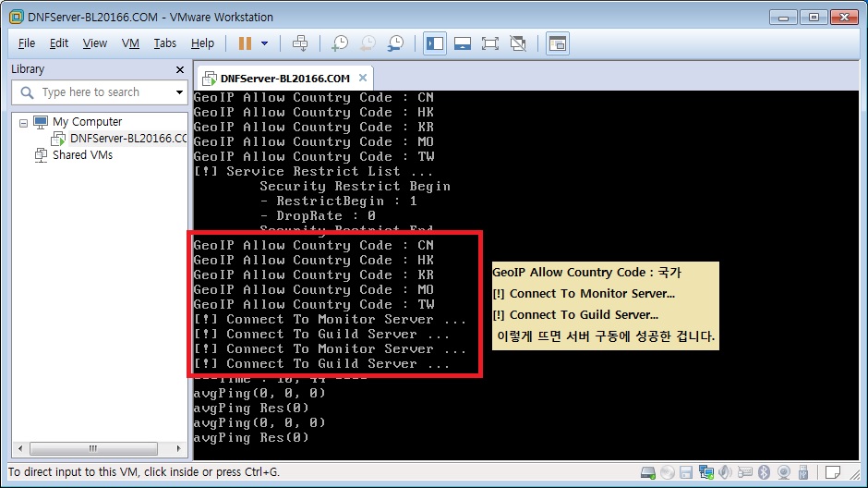Maximize the VMware Workstation window

[814, 18]
